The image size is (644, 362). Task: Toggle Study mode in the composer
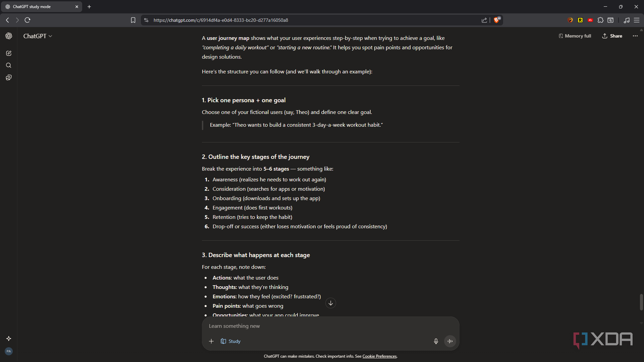coord(230,341)
